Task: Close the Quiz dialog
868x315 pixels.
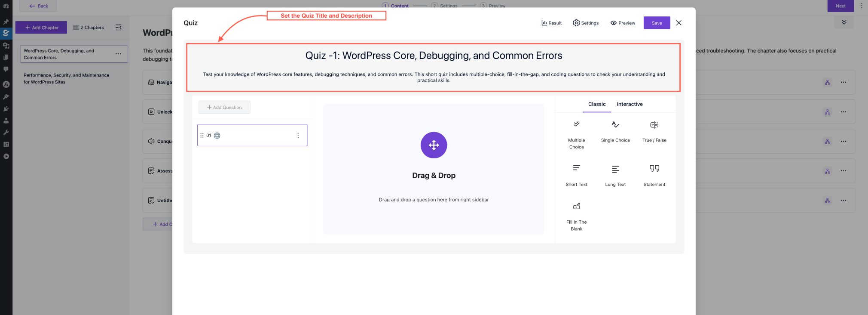Action: click(679, 23)
